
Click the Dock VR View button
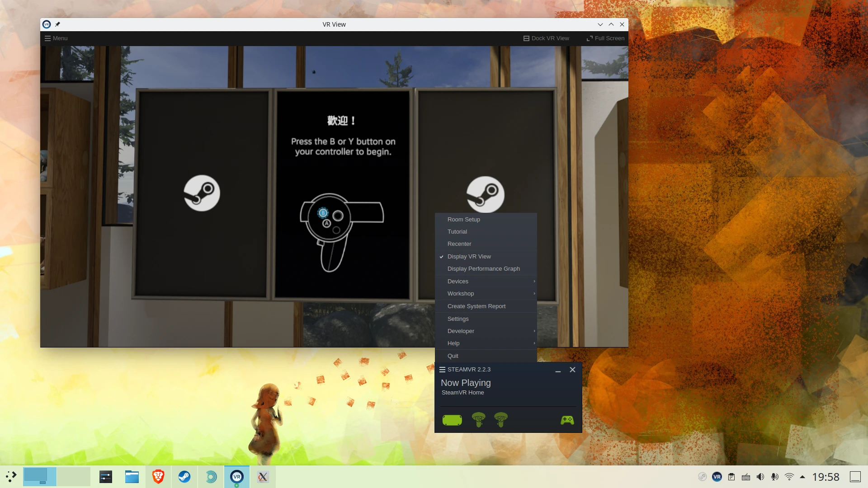click(x=546, y=38)
